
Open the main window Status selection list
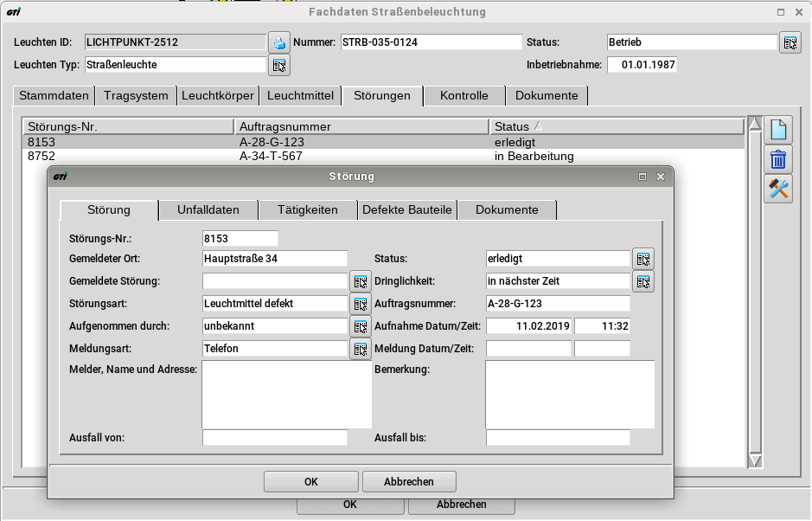790,42
